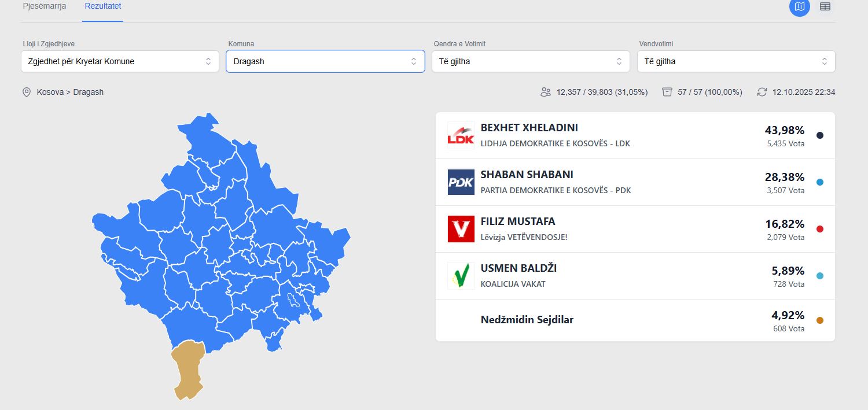Click the red dot for Filiz Mustafa

819,229
